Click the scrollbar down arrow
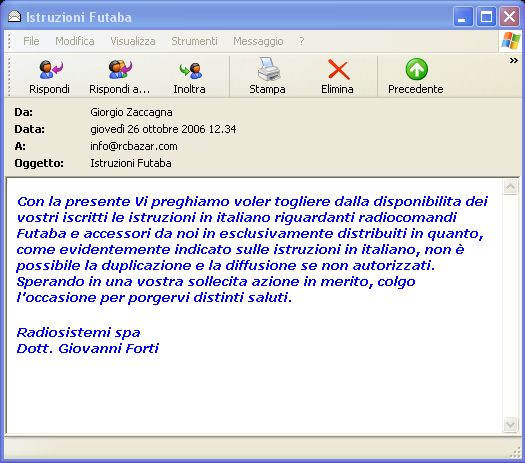 [510, 425]
